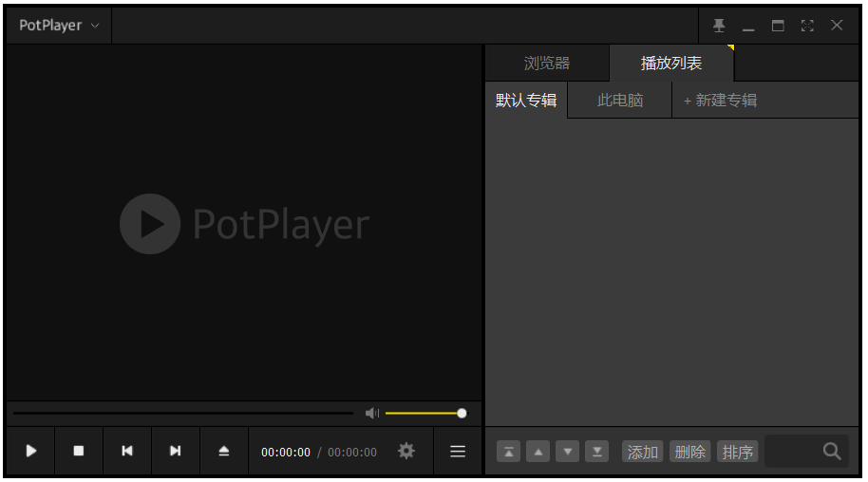Viewport: 868px width, 482px height.
Task: Close the PotPlayer window
Action: (x=837, y=26)
